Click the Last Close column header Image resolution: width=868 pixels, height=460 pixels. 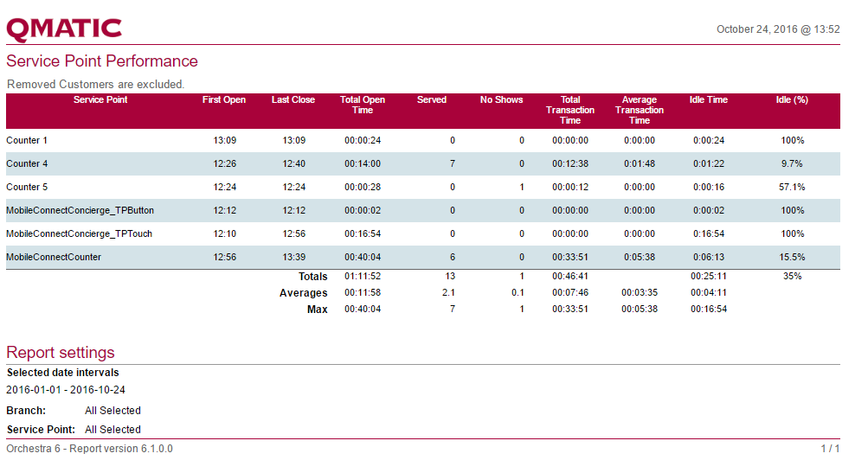(293, 100)
